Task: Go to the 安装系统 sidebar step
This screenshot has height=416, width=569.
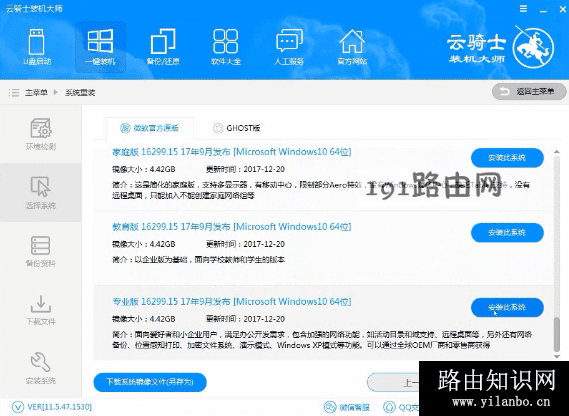Action: click(x=41, y=368)
